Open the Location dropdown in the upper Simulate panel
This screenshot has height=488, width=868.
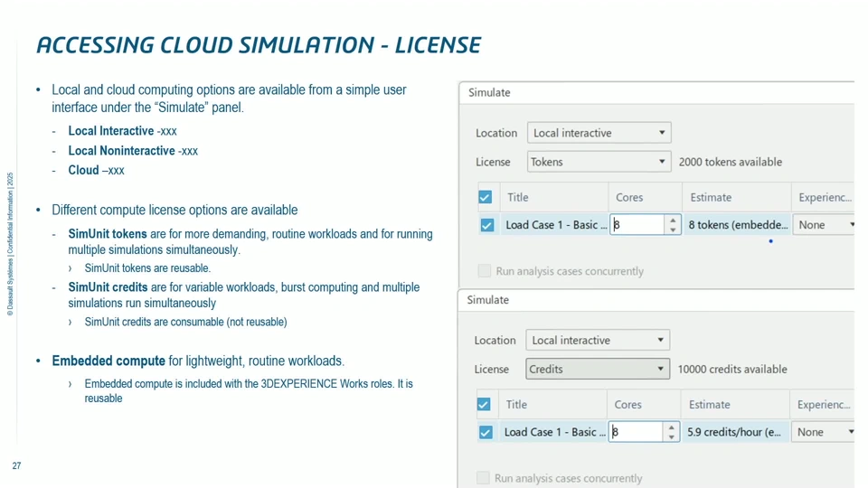click(x=599, y=133)
